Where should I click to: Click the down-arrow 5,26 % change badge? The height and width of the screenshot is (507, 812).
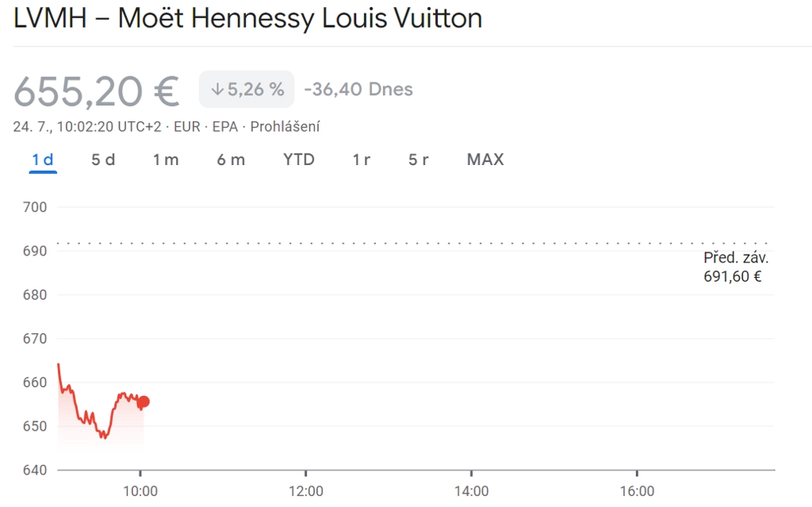coord(247,89)
